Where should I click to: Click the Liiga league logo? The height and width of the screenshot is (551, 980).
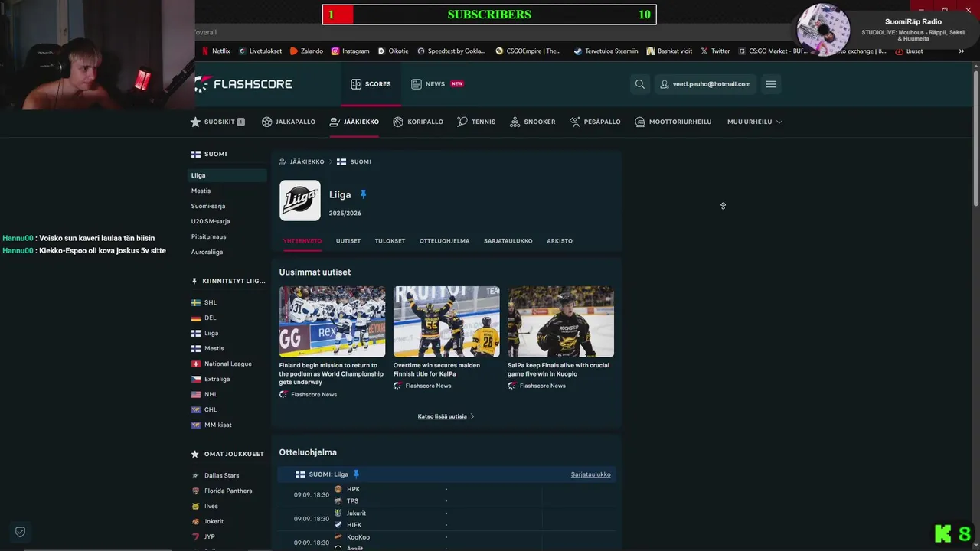[x=300, y=201]
